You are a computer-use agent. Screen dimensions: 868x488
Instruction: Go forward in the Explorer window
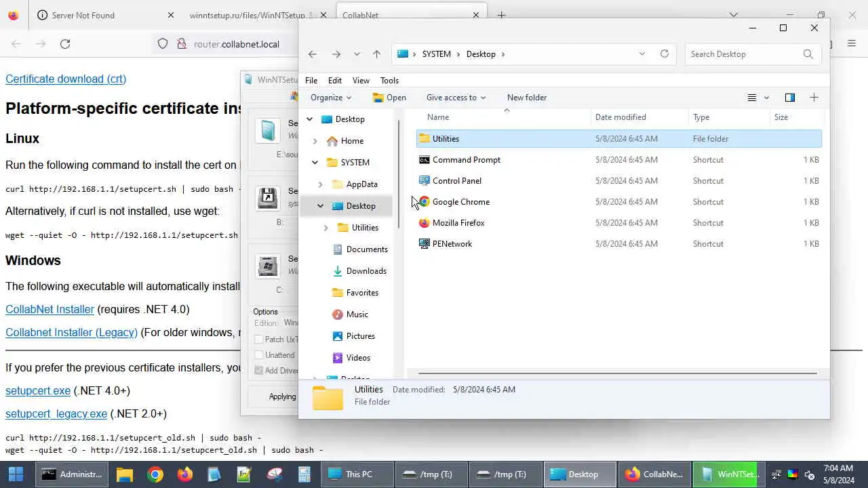[336, 54]
